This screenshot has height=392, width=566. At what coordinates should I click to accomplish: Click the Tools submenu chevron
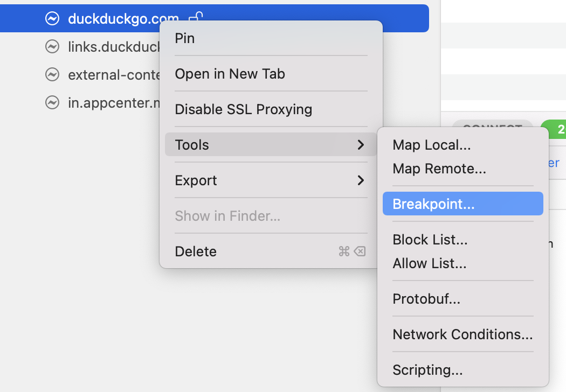tap(361, 145)
